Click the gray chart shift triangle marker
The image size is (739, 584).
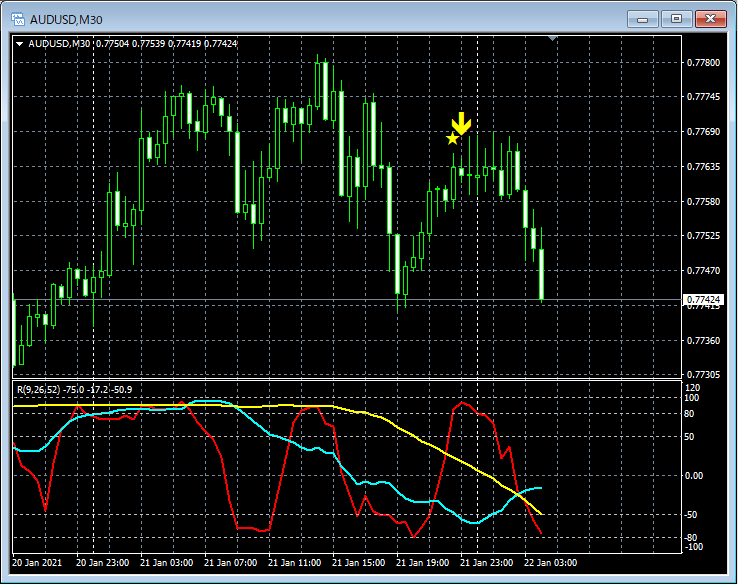pos(551,39)
